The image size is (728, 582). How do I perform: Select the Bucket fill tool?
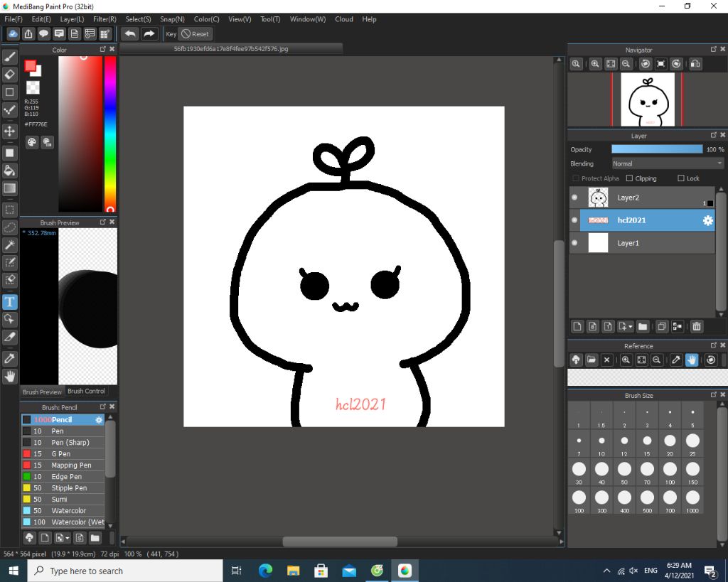[x=10, y=171]
